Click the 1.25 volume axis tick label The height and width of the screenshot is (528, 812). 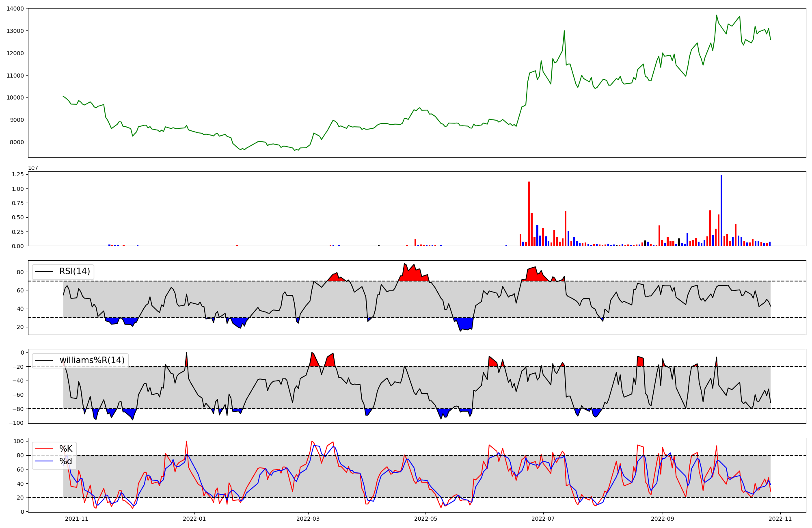point(18,175)
